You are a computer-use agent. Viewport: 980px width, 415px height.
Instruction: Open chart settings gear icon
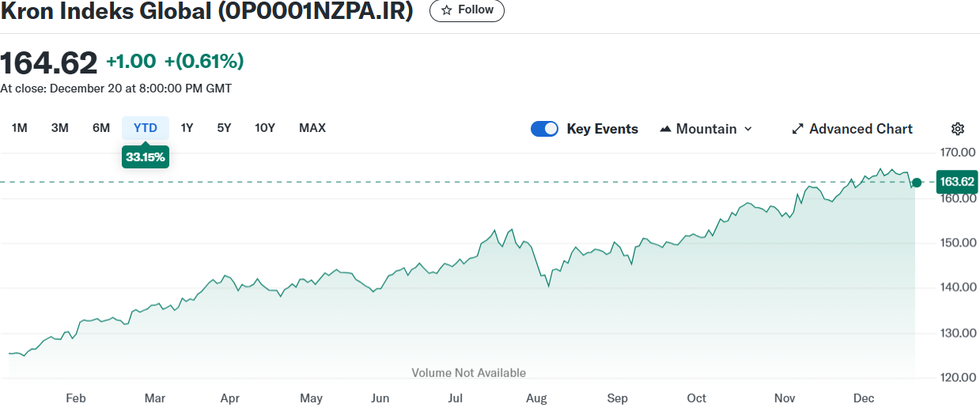(958, 129)
